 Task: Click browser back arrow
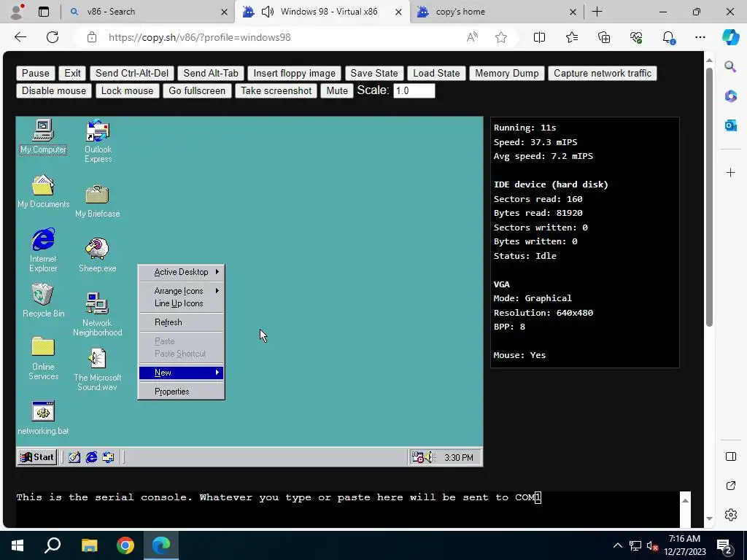[20, 37]
